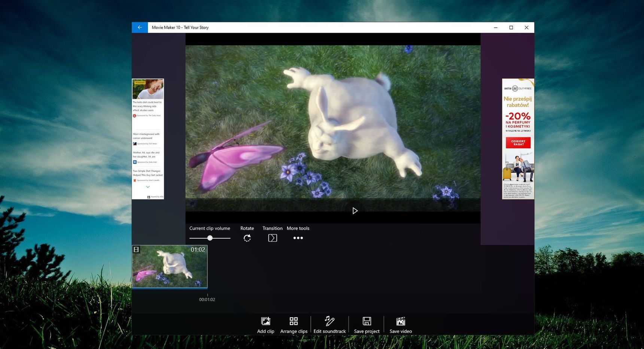This screenshot has height=349, width=644.
Task: Open 'Two Simple Diet Changes' article
Action: [x=148, y=173]
